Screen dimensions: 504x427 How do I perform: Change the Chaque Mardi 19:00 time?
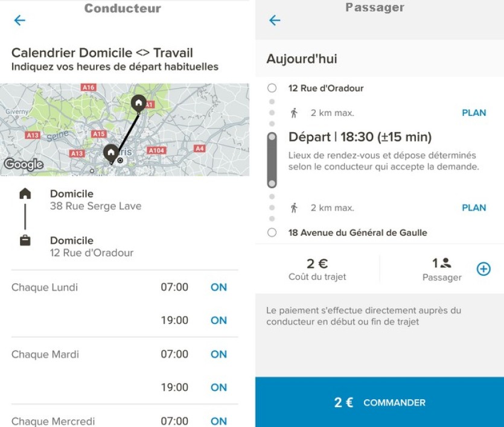[174, 387]
